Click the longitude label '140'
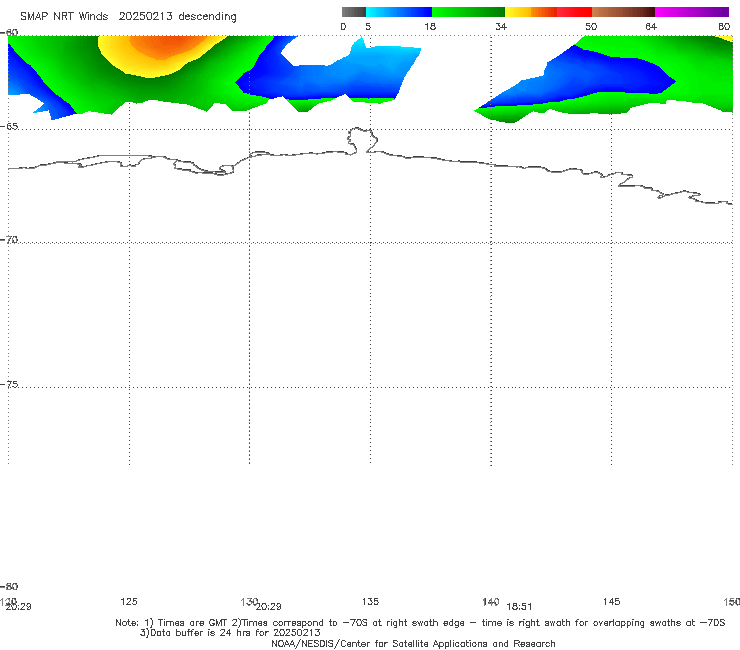 pos(491,602)
